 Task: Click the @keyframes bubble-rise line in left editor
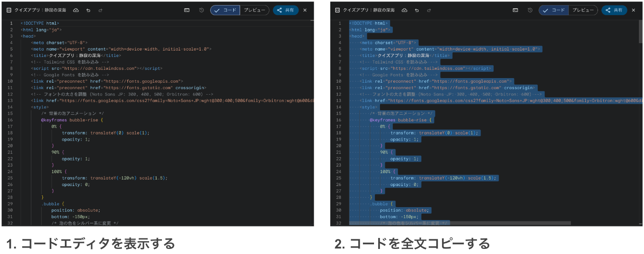click(72, 120)
